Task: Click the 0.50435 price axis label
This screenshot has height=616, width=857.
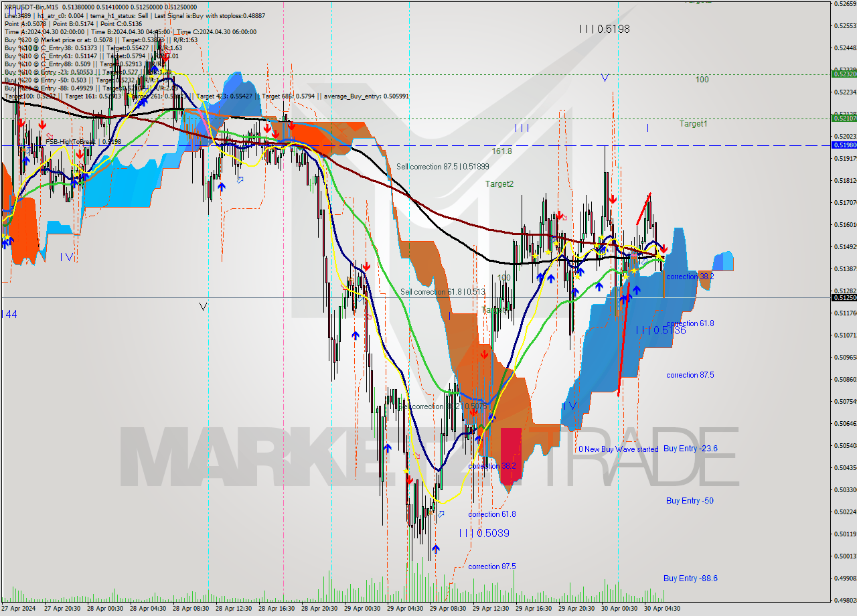Action: pos(845,467)
